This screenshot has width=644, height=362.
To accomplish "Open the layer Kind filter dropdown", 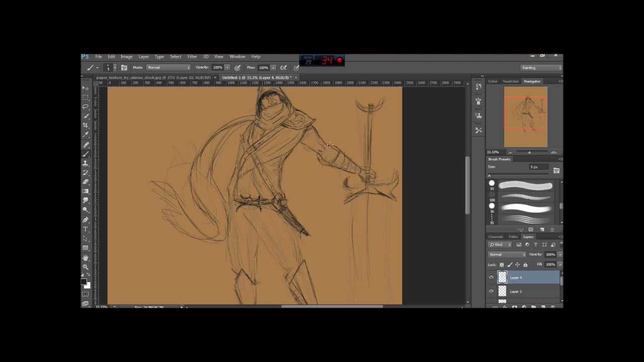I will 500,245.
